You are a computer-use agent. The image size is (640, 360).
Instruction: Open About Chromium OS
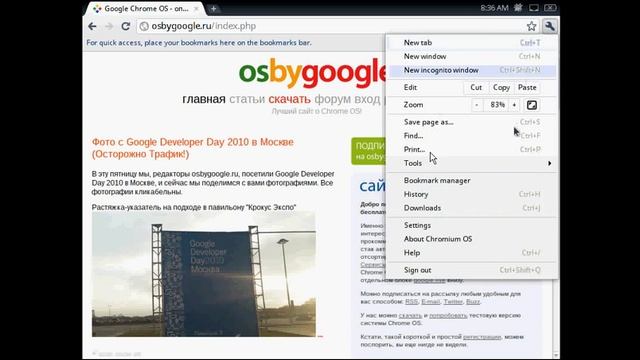tap(472, 239)
